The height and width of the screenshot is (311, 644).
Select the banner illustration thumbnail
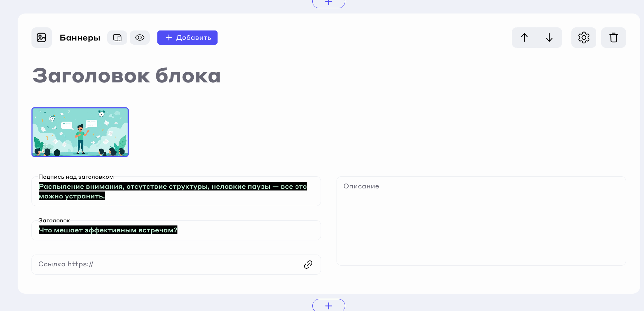coord(80,132)
